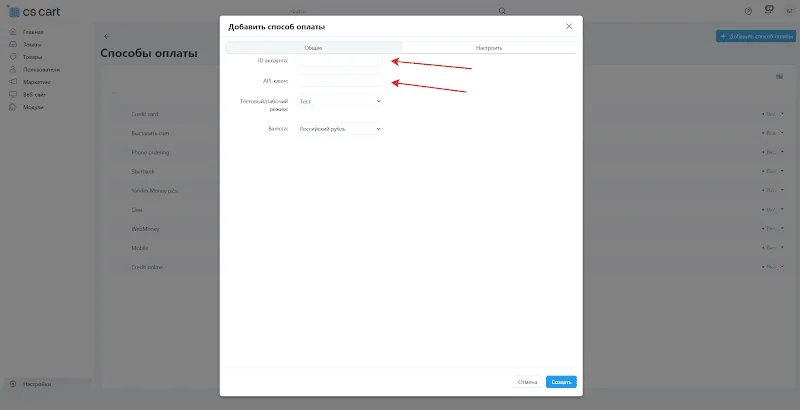Focus the API-ключ input field
The width and height of the screenshot is (800, 410).
pyautogui.click(x=339, y=81)
